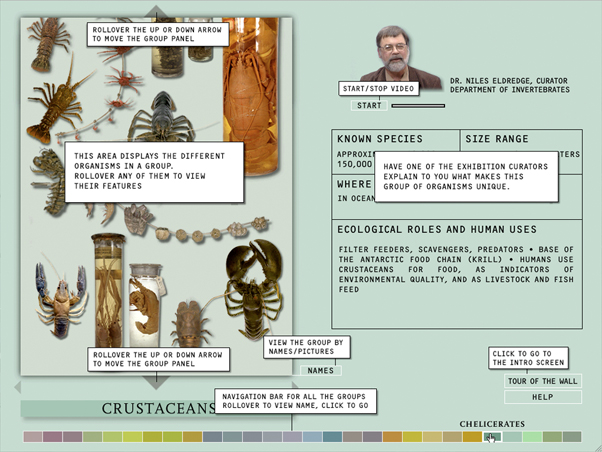Click the dark blue-gray lobster in the panel center

coord(161,117)
